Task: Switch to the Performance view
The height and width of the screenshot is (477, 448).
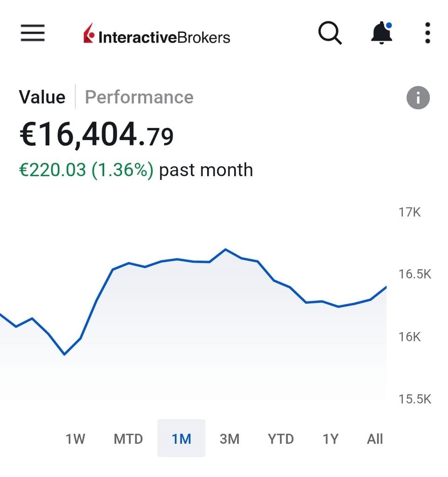Action: pos(139,97)
